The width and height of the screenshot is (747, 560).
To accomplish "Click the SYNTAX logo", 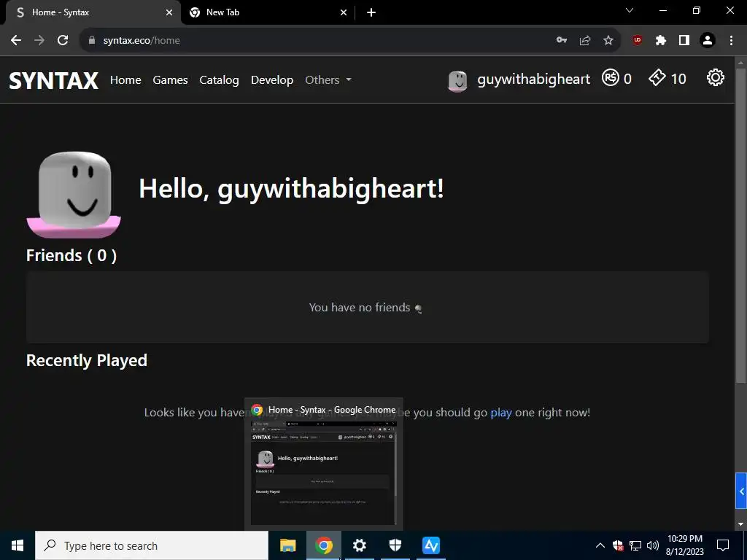I will (54, 80).
